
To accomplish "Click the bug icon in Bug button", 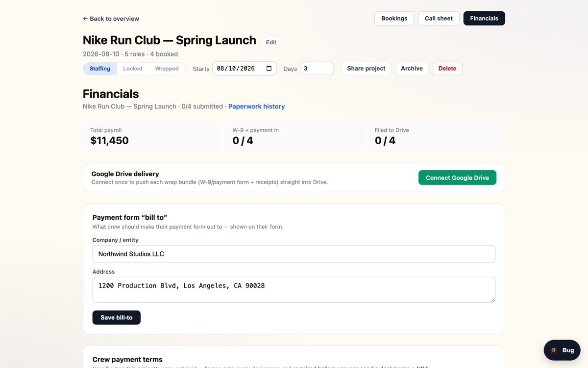I will click(554, 350).
